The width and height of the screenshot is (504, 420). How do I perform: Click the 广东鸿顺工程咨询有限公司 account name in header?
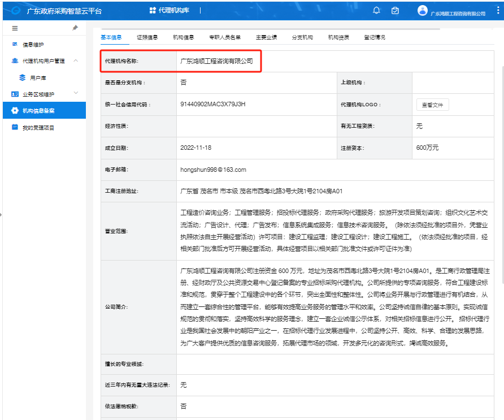(458, 14)
